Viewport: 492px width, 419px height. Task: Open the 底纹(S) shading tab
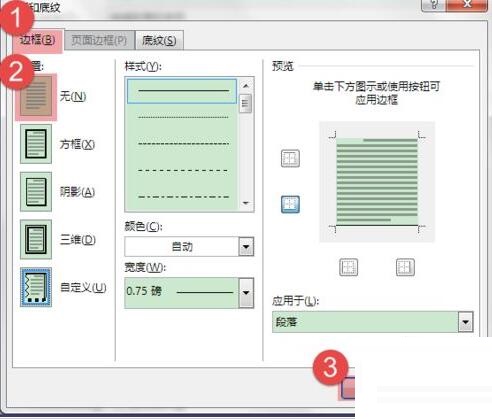(159, 41)
